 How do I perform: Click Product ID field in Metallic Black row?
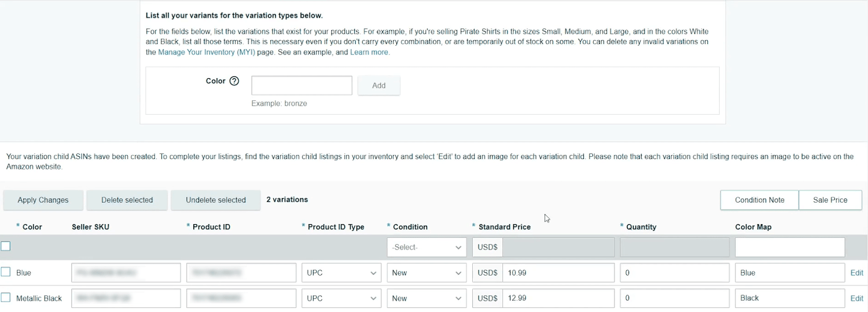(241, 298)
